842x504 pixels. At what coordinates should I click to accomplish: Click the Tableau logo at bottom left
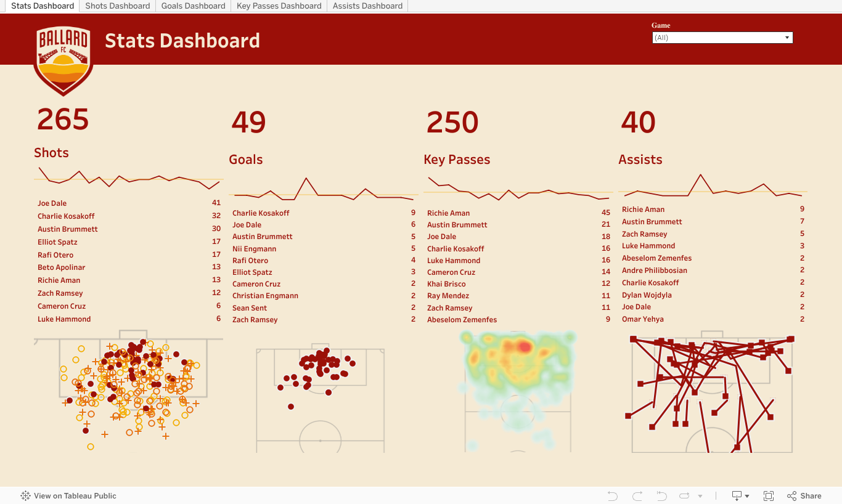(25, 496)
